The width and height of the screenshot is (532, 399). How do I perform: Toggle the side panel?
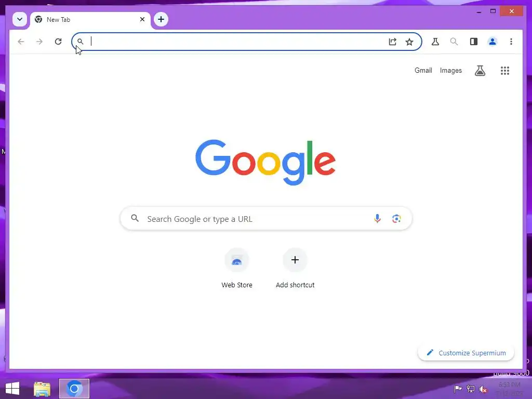point(474,42)
